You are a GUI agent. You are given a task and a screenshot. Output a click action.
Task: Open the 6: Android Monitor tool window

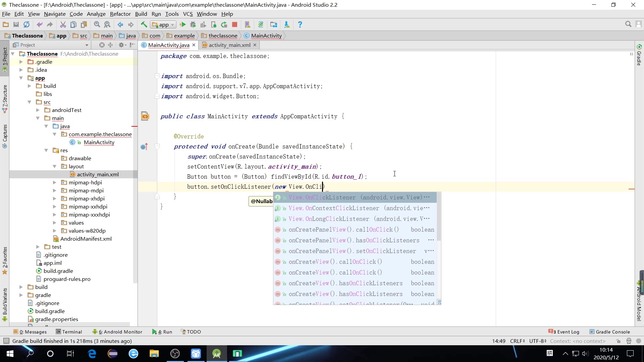pyautogui.click(x=117, y=332)
